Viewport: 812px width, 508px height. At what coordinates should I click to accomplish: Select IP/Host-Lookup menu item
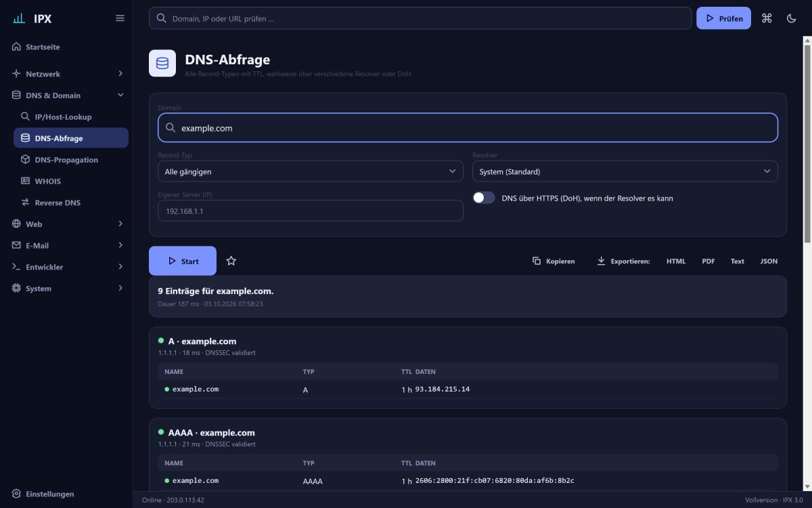point(71,117)
